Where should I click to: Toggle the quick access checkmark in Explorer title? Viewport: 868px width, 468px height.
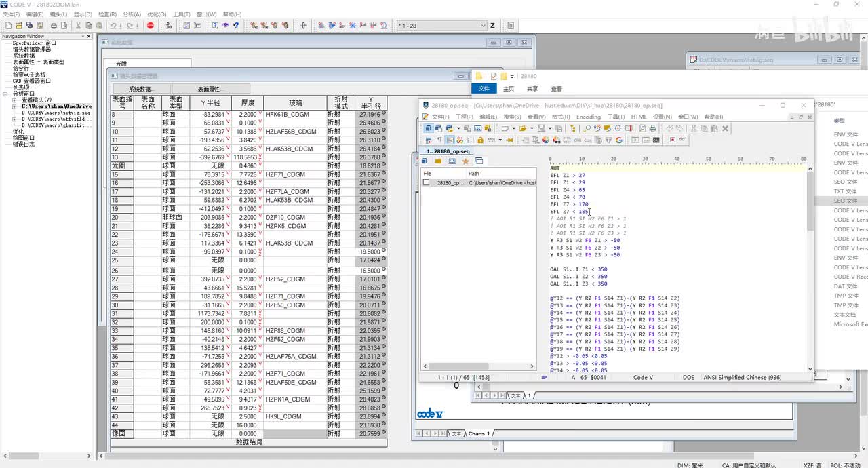(494, 77)
